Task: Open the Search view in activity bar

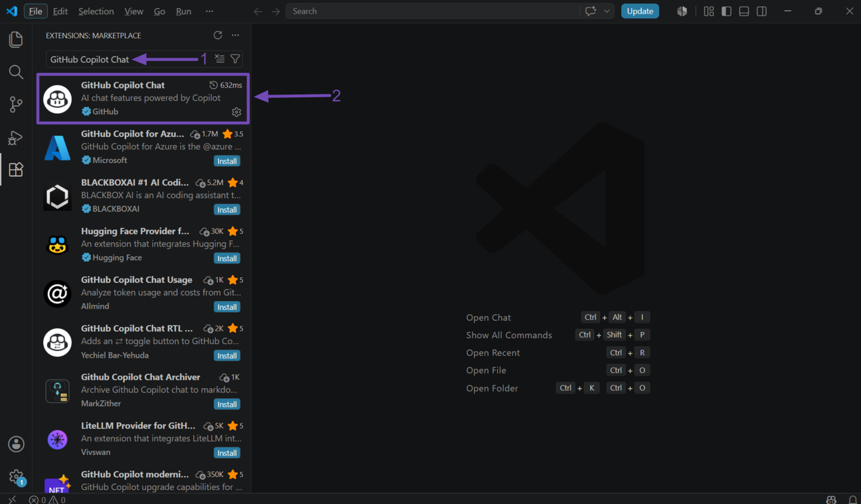Action: click(16, 72)
